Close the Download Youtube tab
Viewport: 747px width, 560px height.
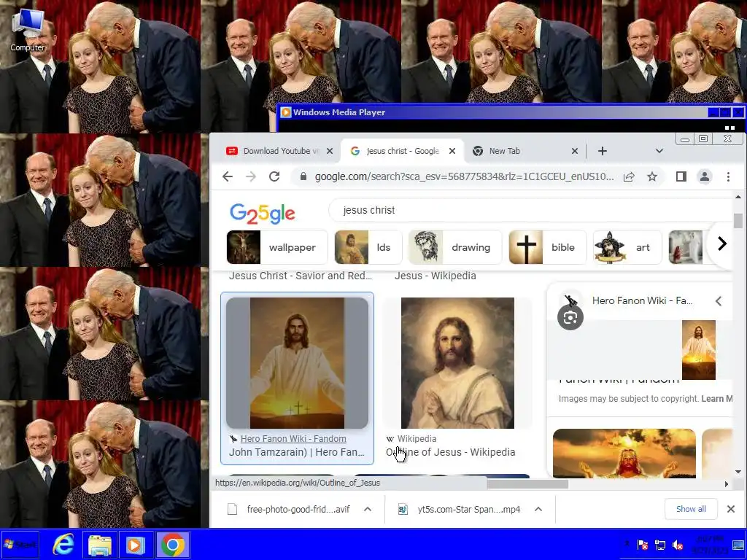[x=330, y=151]
